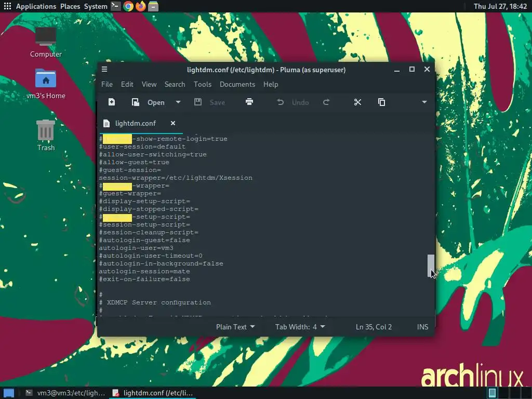The width and height of the screenshot is (532, 399).
Task: Click the XDMCP Server configuration comment
Action: coord(155,303)
